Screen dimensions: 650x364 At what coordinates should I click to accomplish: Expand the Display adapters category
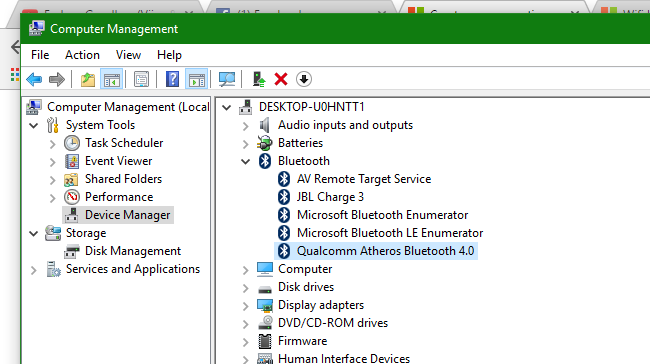click(x=245, y=306)
